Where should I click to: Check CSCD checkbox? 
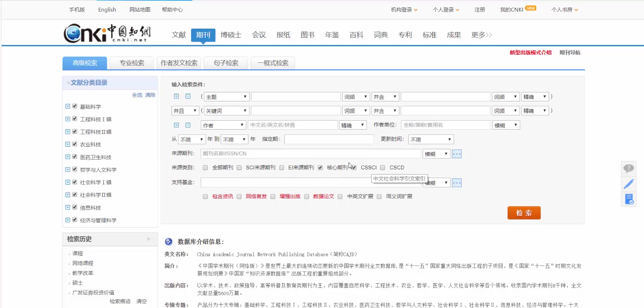(383, 168)
